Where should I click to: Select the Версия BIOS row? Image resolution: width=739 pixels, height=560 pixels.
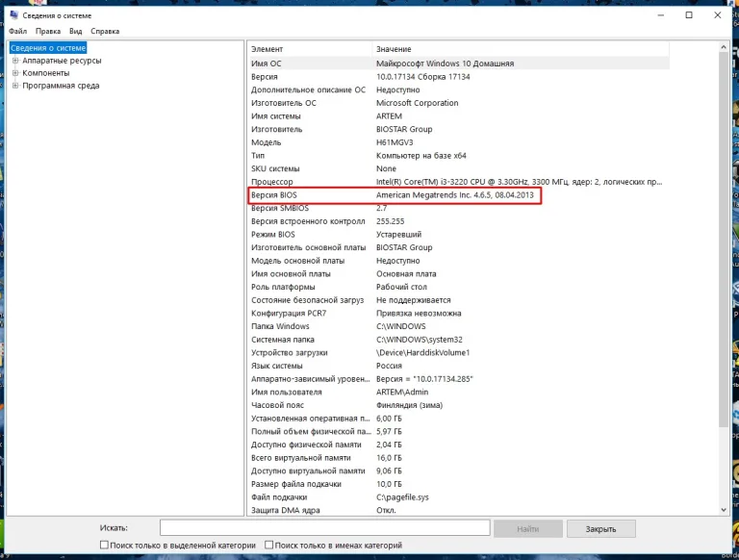point(458,194)
